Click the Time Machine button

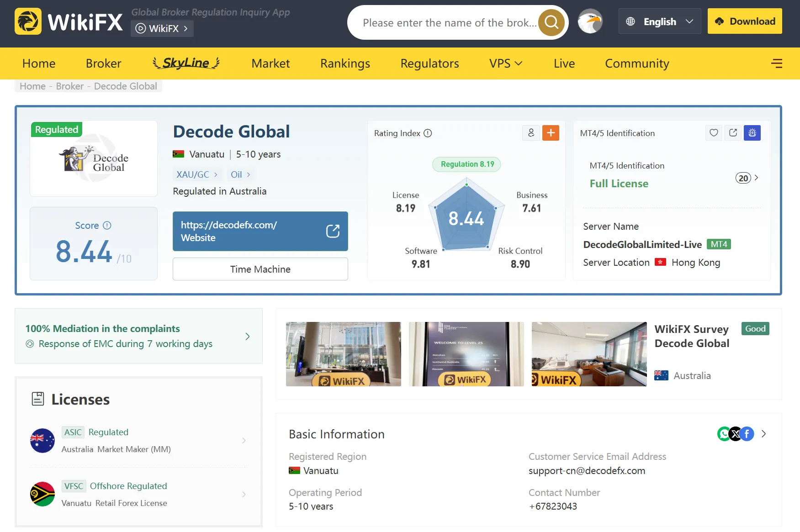click(x=260, y=269)
